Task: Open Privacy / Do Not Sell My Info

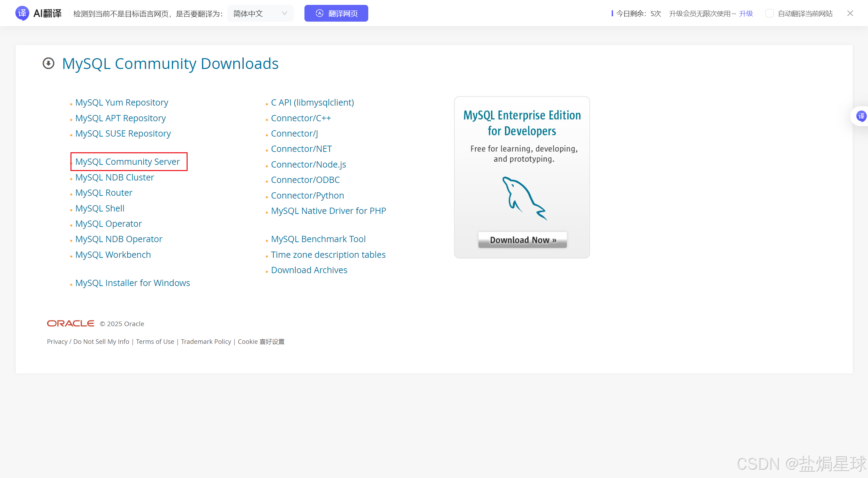Action: point(88,342)
